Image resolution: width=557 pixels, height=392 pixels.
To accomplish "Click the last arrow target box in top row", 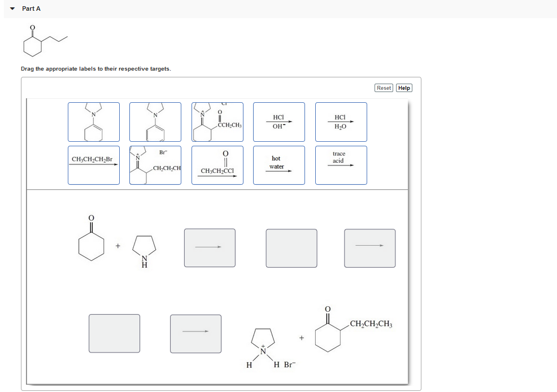I will (x=369, y=247).
